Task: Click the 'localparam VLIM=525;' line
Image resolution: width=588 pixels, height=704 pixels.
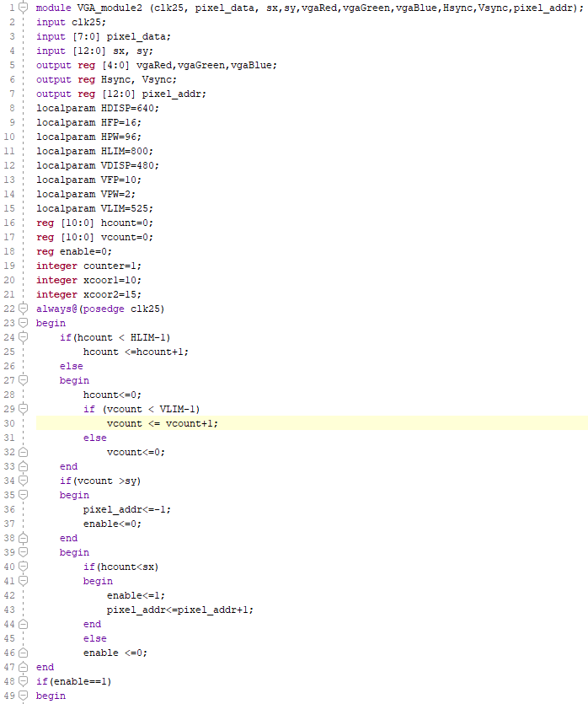Action: point(94,208)
